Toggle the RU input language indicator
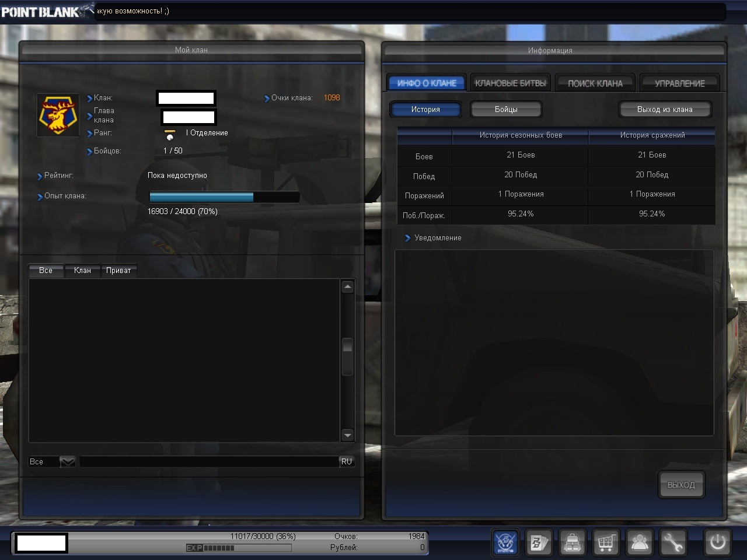Image resolution: width=747 pixels, height=560 pixels. coord(347,461)
